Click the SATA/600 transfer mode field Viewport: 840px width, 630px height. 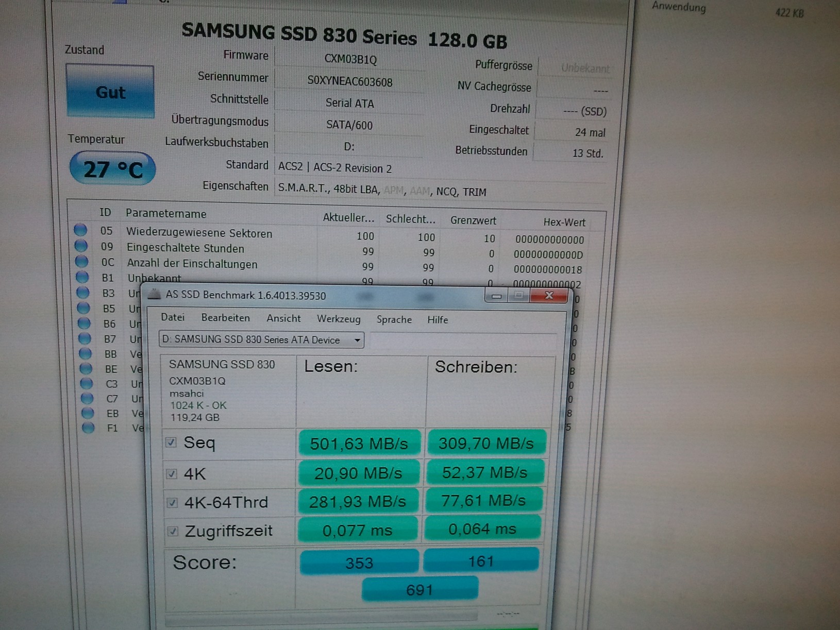coord(349,125)
